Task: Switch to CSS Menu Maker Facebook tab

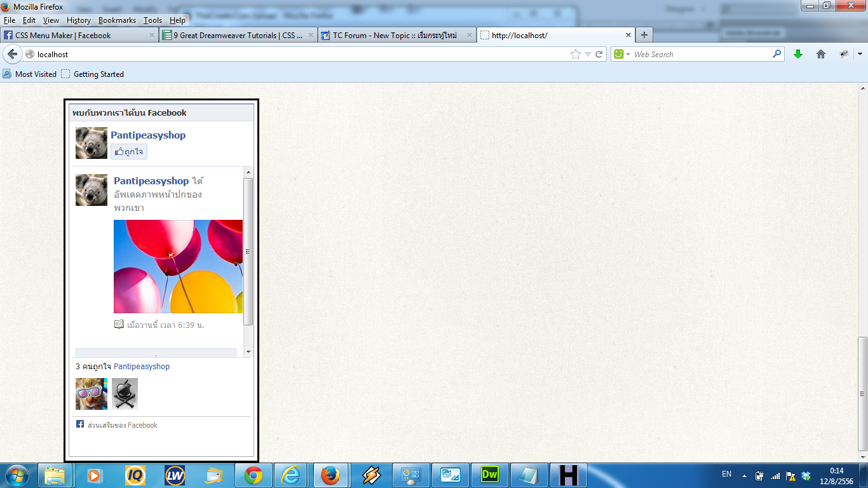Action: point(79,36)
